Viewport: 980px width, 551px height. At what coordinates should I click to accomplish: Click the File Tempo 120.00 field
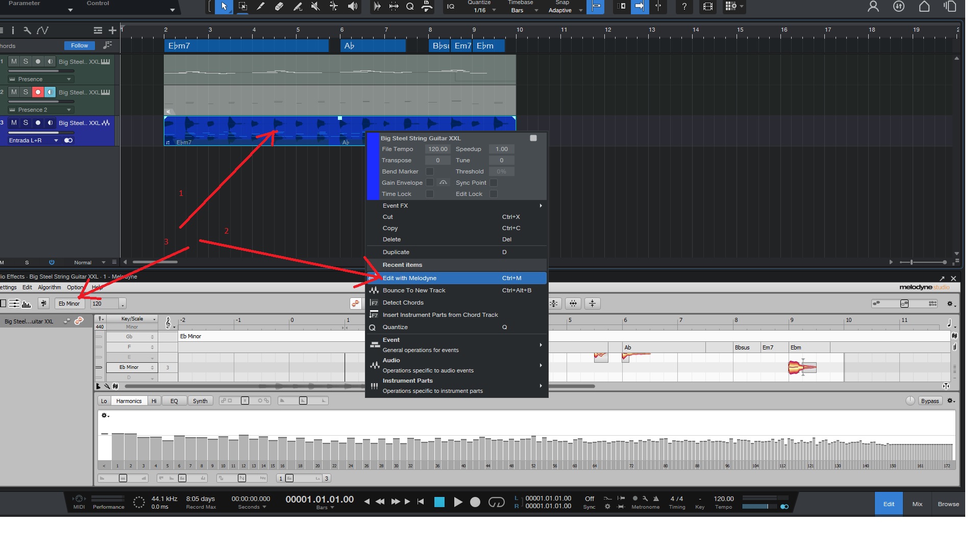(437, 149)
